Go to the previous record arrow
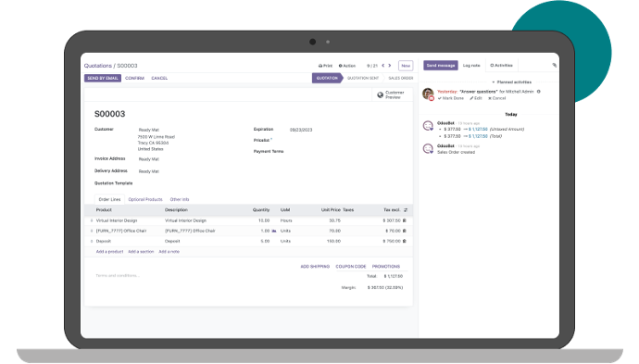The height and width of the screenshot is (364, 639). coord(383,66)
